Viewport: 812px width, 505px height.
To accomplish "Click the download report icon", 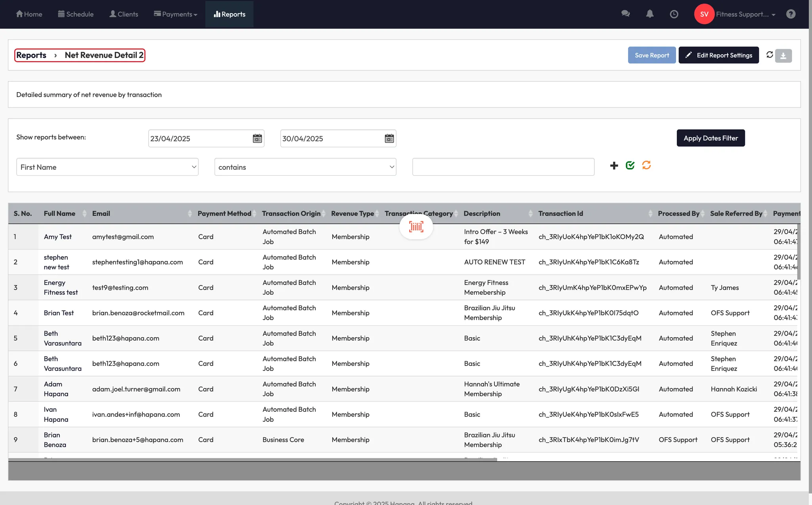I will (783, 56).
